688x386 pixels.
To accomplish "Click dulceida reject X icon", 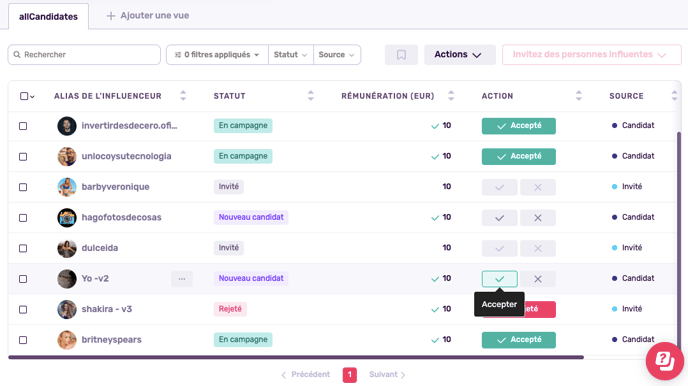I will click(538, 248).
